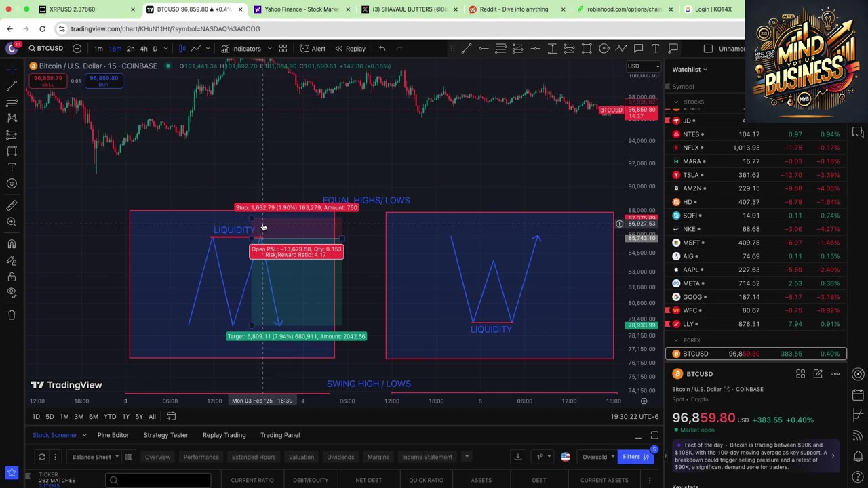Click the candlestick chart style icon
This screenshot has width=868, height=488.
coord(182,49)
